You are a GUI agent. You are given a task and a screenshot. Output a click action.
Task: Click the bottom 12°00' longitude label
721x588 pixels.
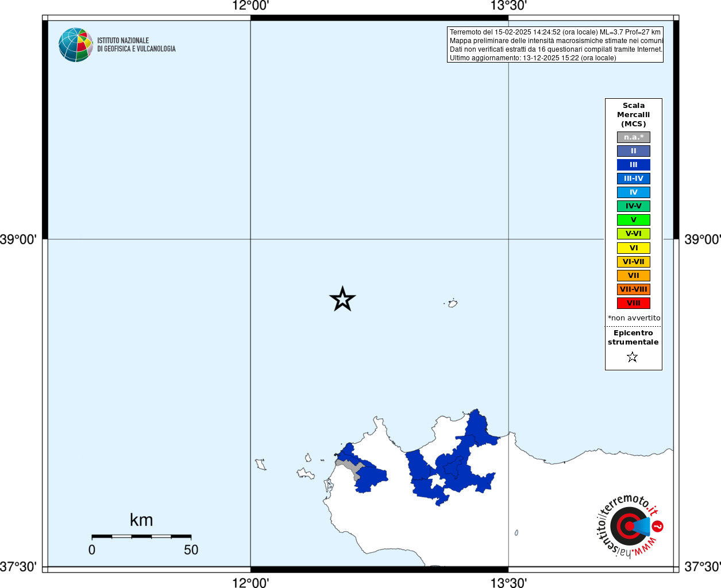coord(250,582)
